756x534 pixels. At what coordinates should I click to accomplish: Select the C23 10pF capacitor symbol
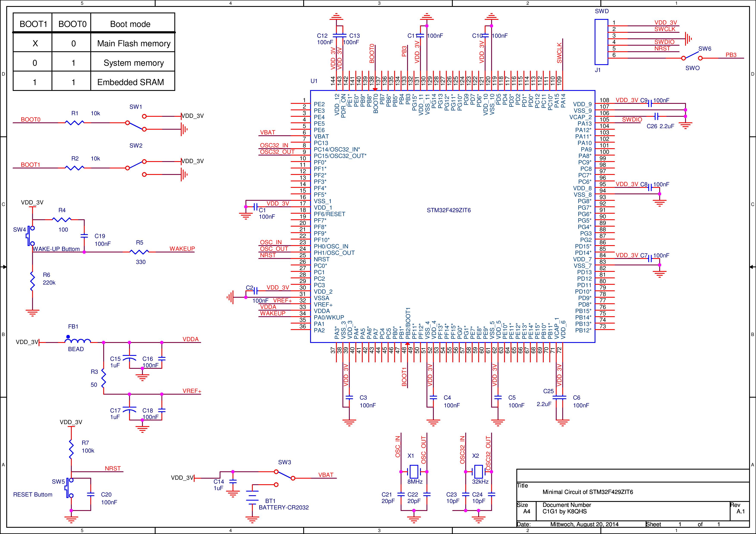[x=465, y=494]
